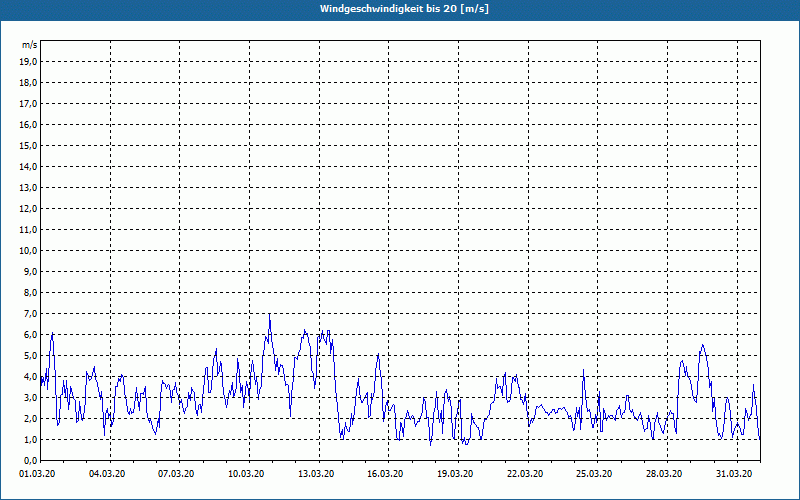Viewport: 800px width, 500px height.
Task: Select the 04.03.20 date label
Action: coord(107,474)
